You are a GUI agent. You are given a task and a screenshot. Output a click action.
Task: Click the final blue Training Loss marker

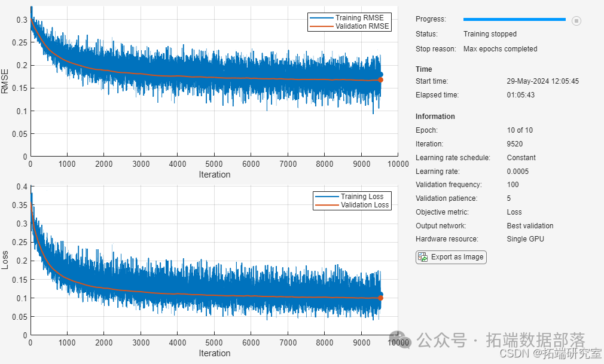[x=380, y=294]
